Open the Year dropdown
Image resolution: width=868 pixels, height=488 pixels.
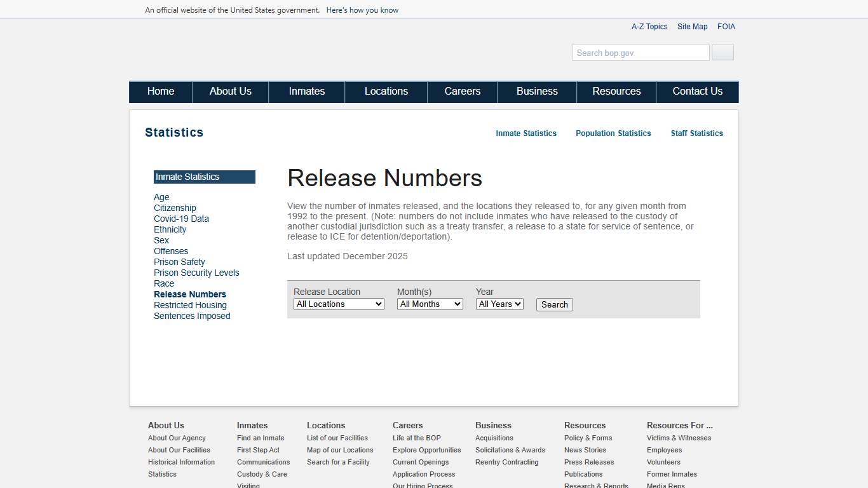499,304
